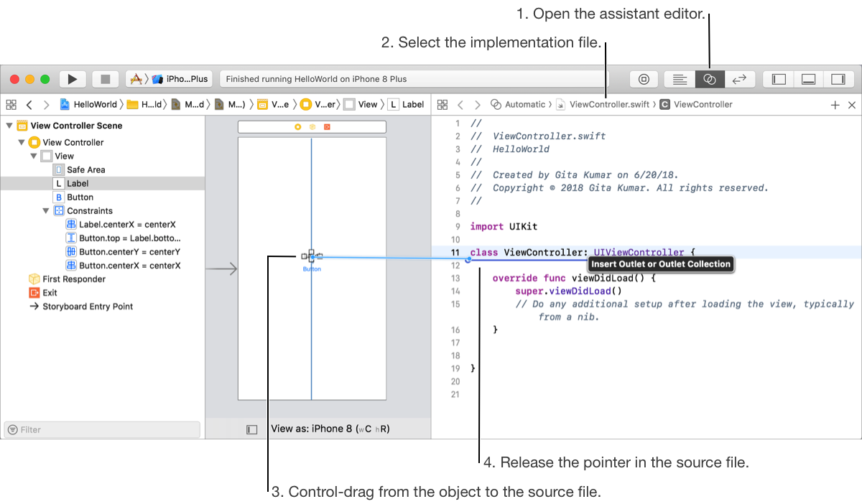Viewport: 862px width, 504px height.
Task: Select the Button item in outline
Action: (x=80, y=197)
